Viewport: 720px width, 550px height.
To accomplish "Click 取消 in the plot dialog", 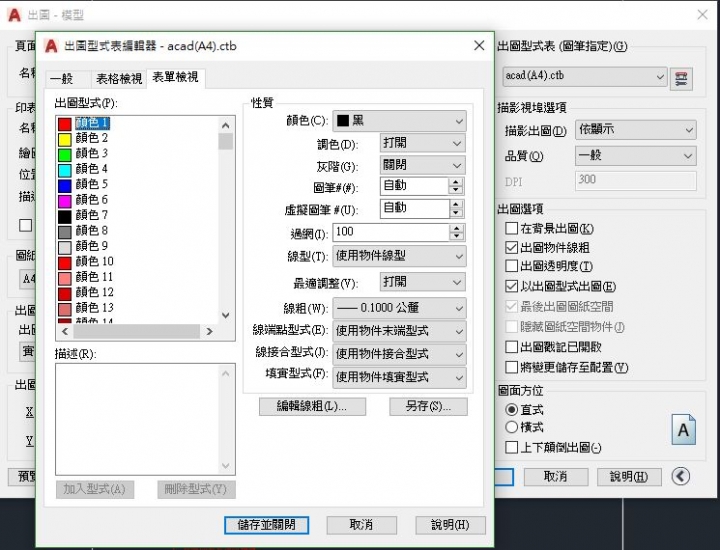I will [x=556, y=477].
